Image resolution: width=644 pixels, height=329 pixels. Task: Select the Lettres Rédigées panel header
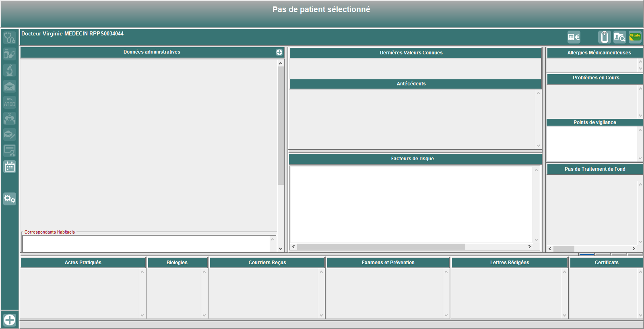(x=509, y=263)
